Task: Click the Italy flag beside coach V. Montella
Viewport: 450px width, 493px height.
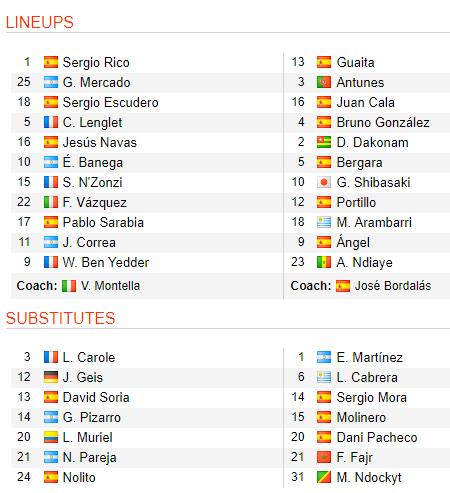Action: click(69, 286)
